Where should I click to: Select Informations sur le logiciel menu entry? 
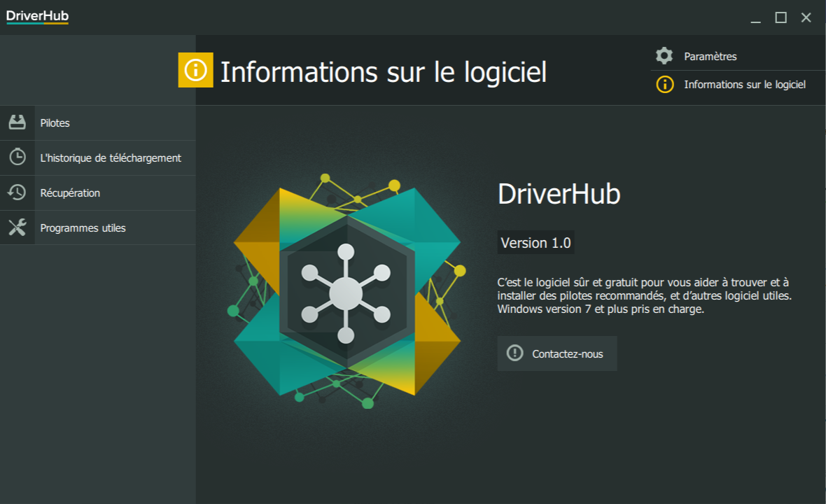tap(738, 84)
